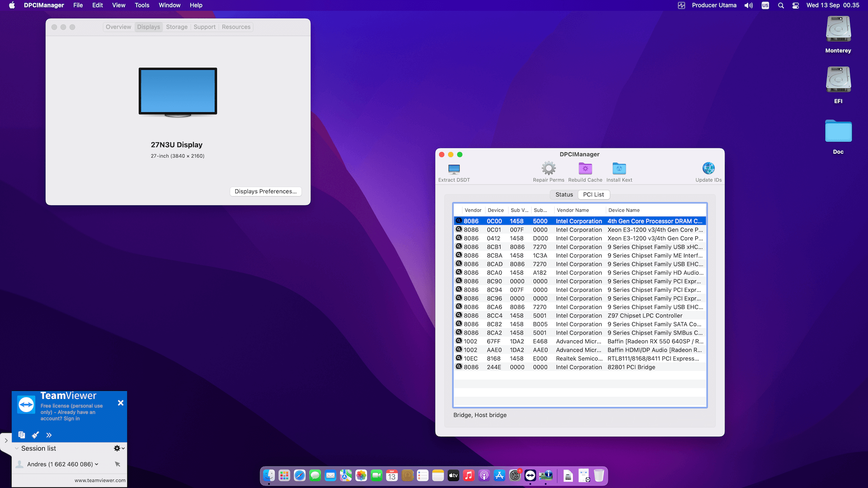Click the magnifier icon on the 0C01 row
The height and width of the screenshot is (488, 868).
tap(458, 230)
